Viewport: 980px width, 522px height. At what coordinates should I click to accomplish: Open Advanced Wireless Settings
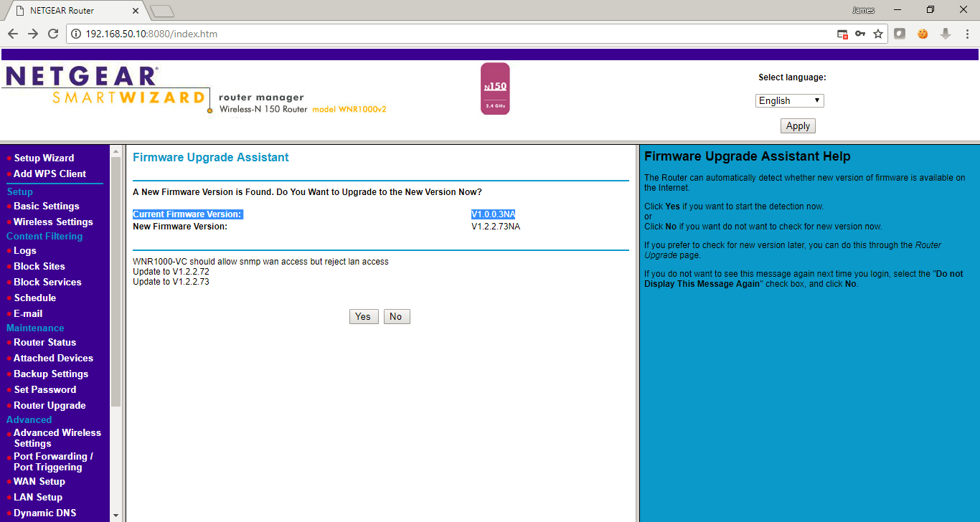[x=57, y=438]
